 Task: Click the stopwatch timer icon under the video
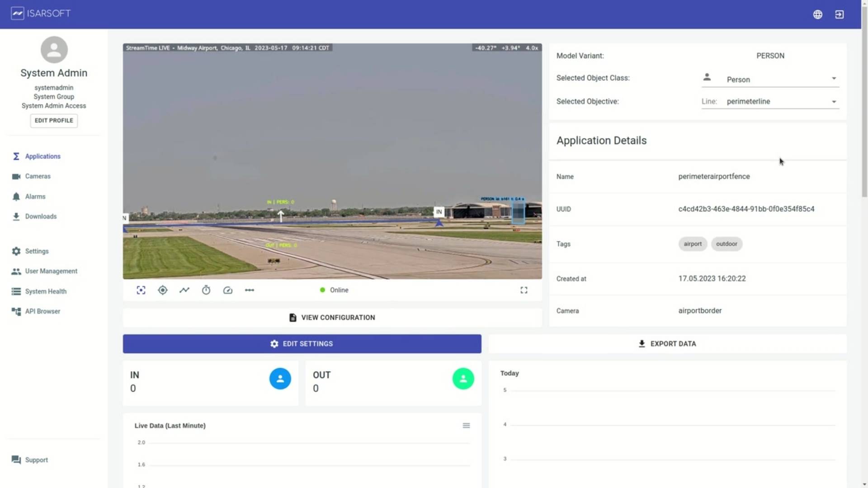click(x=206, y=290)
